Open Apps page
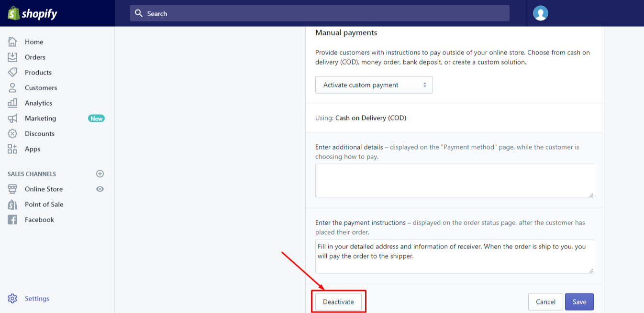644x313 pixels. (x=33, y=149)
